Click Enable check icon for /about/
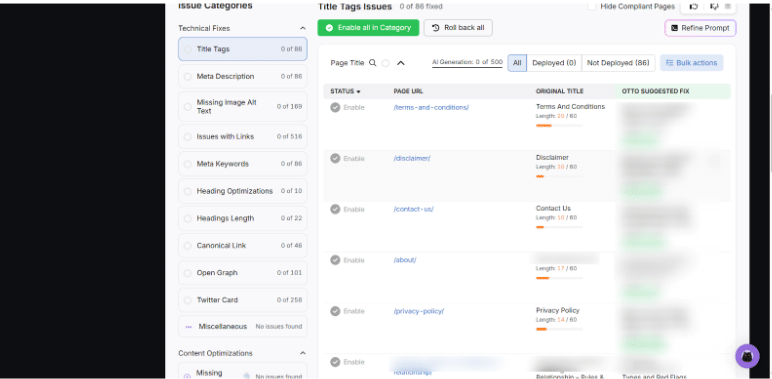772x379 pixels. point(335,260)
